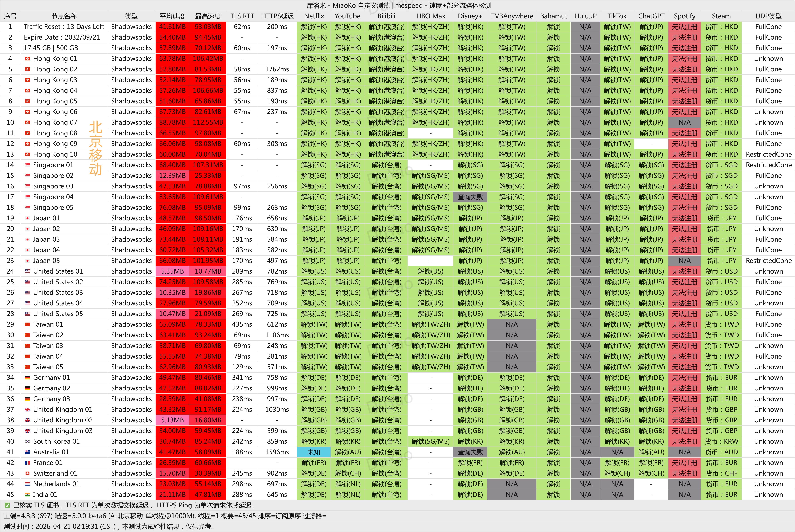Click the 1762ms HTTPS delay for Hong Kong 02
The image size is (795, 532).
(277, 69)
